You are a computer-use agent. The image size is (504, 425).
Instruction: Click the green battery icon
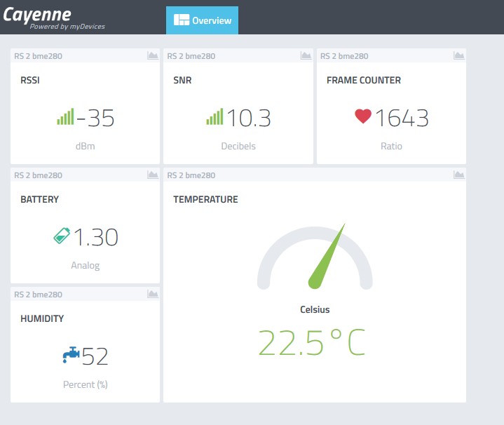coord(62,236)
